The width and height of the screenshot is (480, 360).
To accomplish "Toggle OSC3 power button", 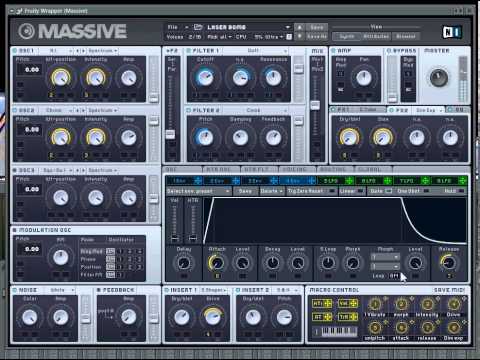I will [x=15, y=170].
